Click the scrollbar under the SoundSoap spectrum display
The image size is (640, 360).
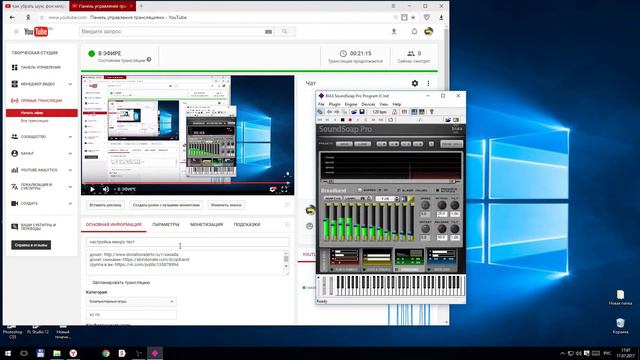coord(391,181)
